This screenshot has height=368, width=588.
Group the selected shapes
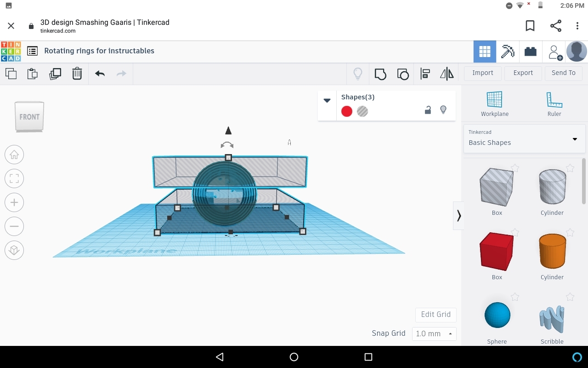pos(380,74)
